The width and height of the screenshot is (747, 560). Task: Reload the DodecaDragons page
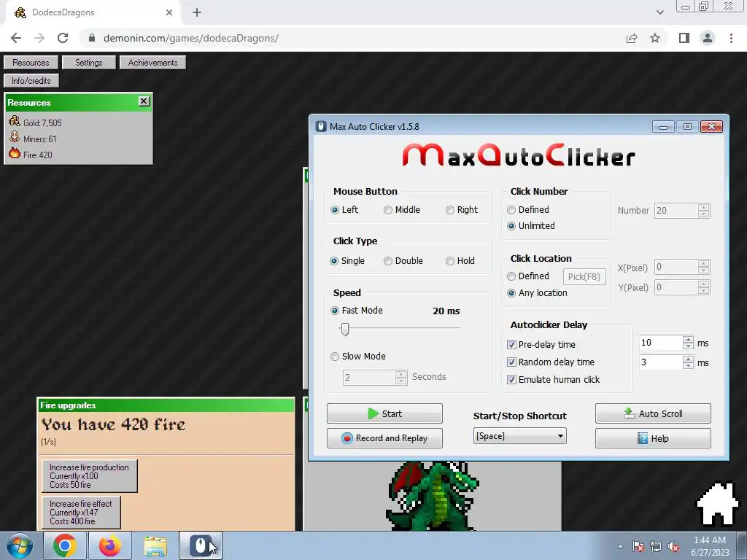pos(63,38)
